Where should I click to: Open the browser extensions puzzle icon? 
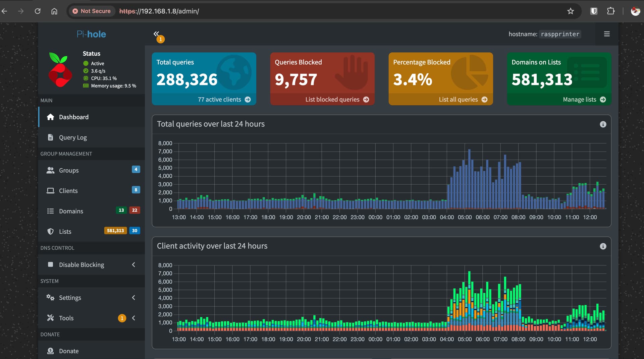pyautogui.click(x=610, y=11)
